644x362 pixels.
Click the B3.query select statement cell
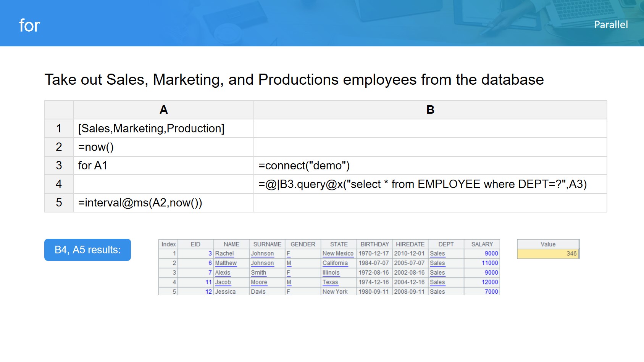pyautogui.click(x=422, y=184)
